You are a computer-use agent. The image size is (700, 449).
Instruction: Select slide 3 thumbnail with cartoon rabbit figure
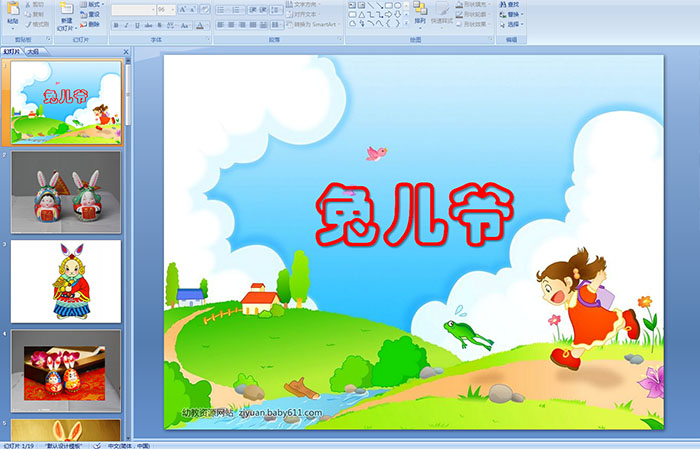click(66, 281)
